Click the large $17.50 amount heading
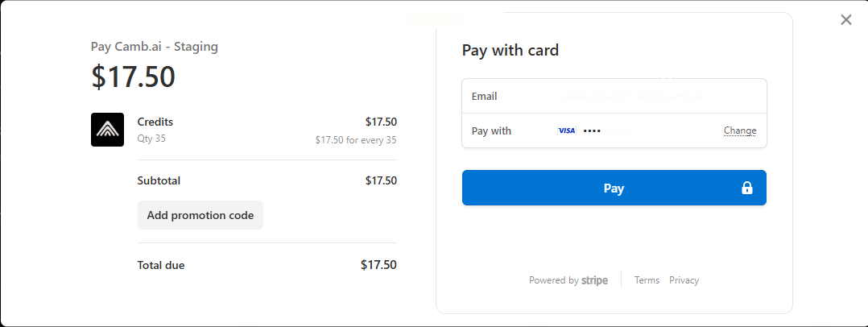868x327 pixels. point(133,77)
